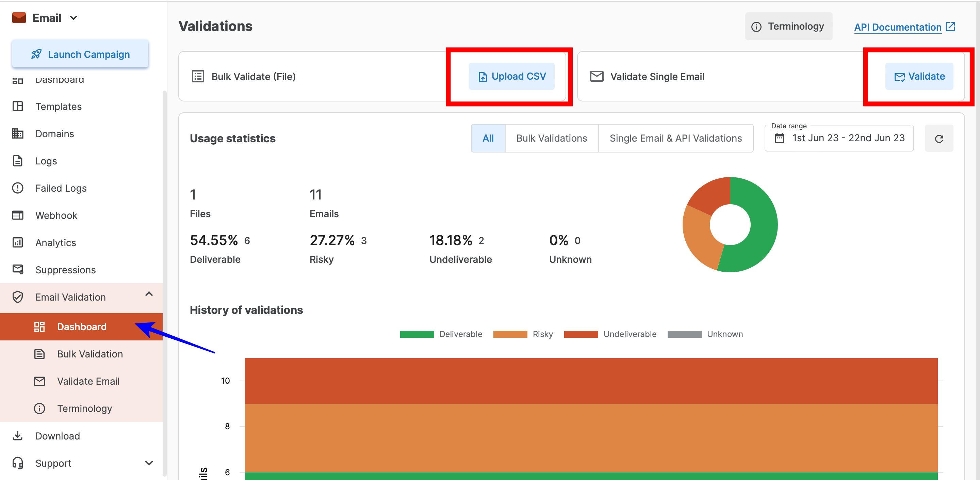
Task: Click the rocket icon in Launch Campaign
Action: pyautogui.click(x=36, y=54)
